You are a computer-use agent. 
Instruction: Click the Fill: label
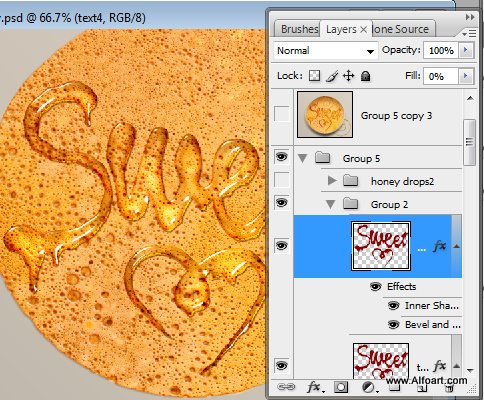pos(413,76)
